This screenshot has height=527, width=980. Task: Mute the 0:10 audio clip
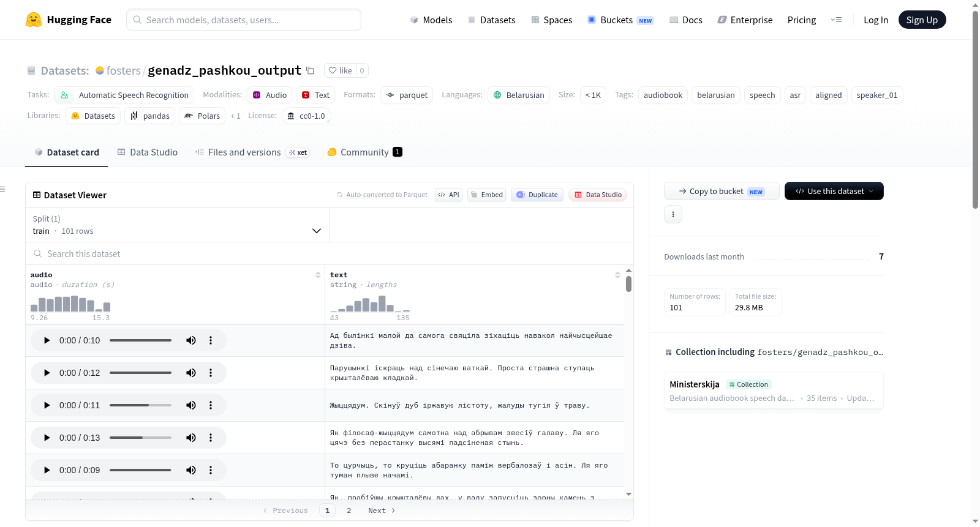coord(191,340)
